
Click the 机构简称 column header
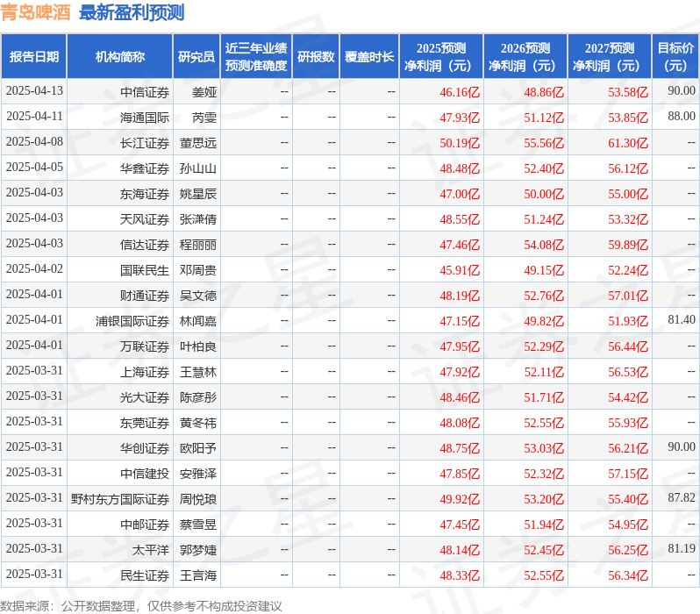[119, 57]
